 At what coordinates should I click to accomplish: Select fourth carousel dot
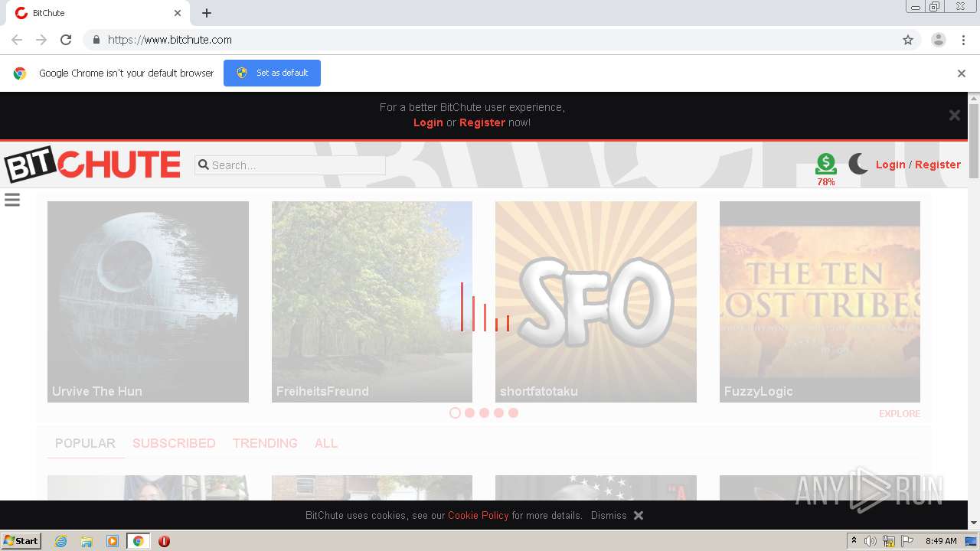[498, 412]
